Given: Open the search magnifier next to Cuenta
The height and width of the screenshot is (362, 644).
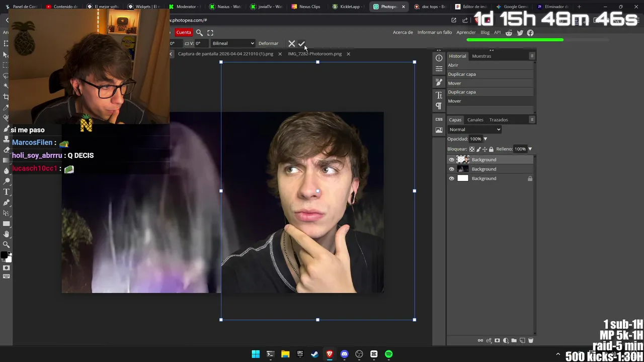Looking at the screenshot, I should pyautogui.click(x=199, y=33).
